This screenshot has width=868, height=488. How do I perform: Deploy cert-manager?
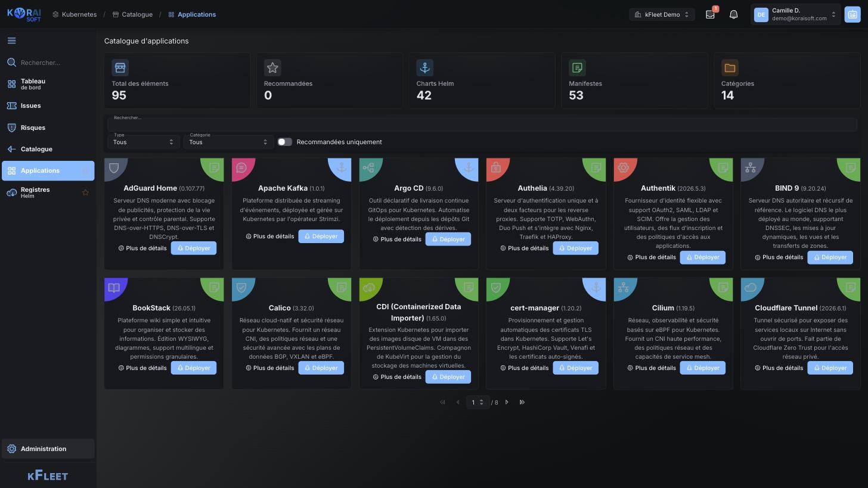pos(576,368)
